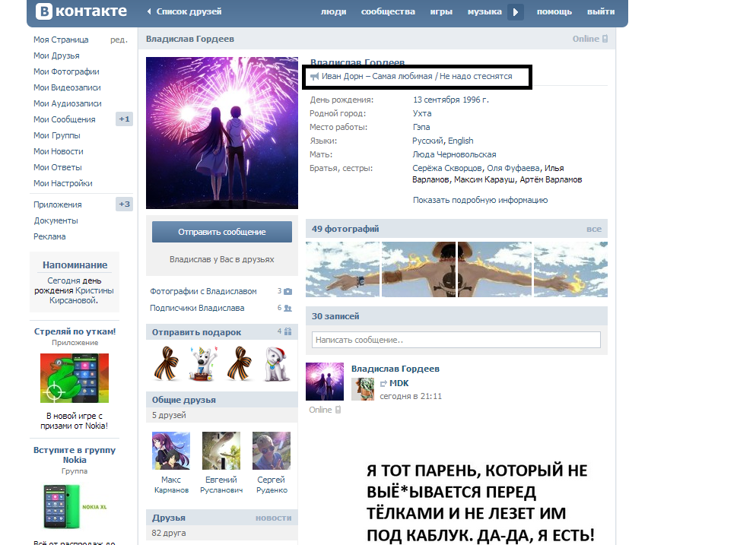This screenshot has width=756, height=545.
Task: Click the Отправить сообщение button
Action: pyautogui.click(x=222, y=232)
